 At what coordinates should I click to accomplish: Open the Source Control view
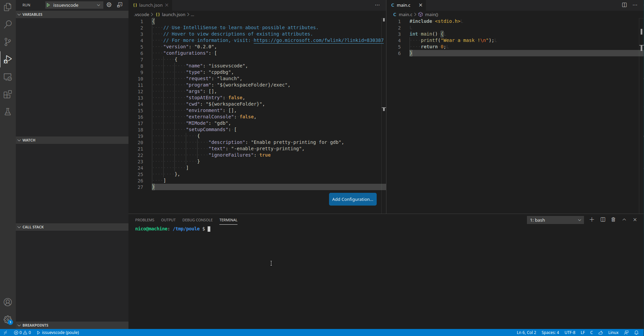click(7, 42)
